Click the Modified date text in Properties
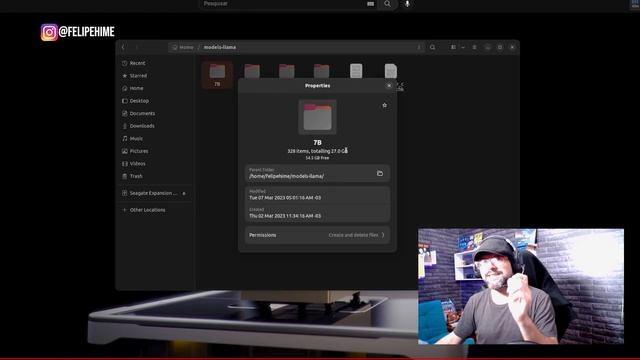This screenshot has height=360, width=640. coord(285,198)
